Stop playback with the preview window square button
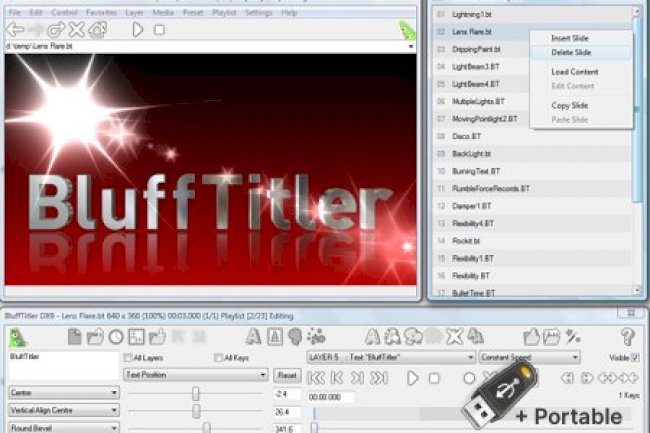Viewport: 650px width, 433px height. 159,30
